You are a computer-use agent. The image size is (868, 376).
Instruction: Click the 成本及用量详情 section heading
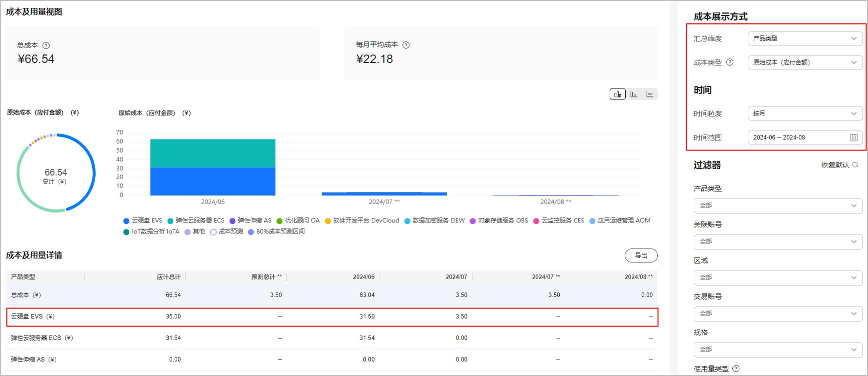(34, 255)
